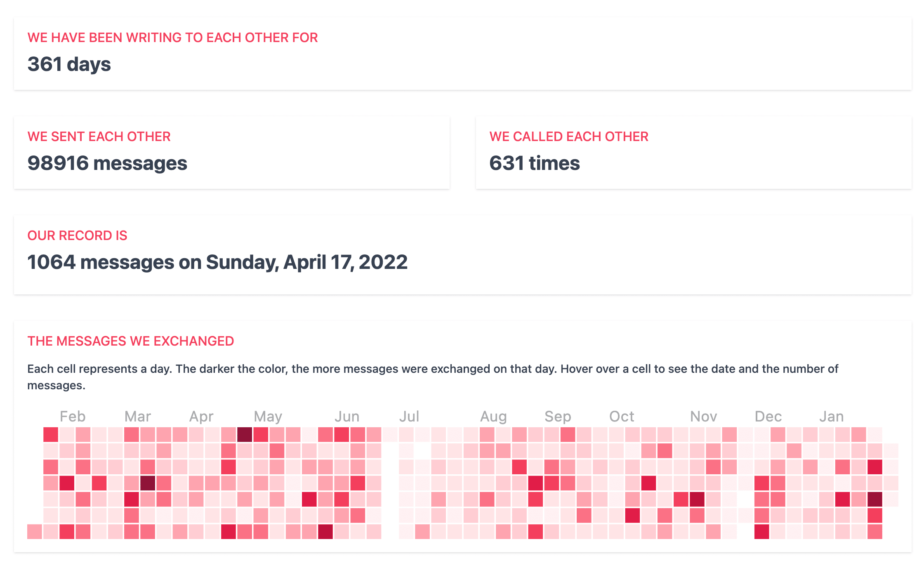Click the "OUR RECORD IS" heading
The width and height of the screenshot is (924, 565).
[77, 235]
